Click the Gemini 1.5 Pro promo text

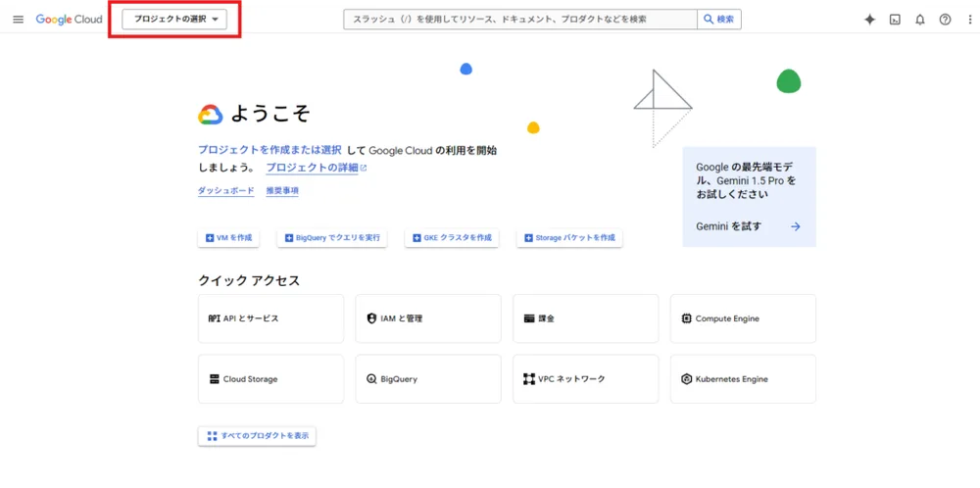pos(748,180)
